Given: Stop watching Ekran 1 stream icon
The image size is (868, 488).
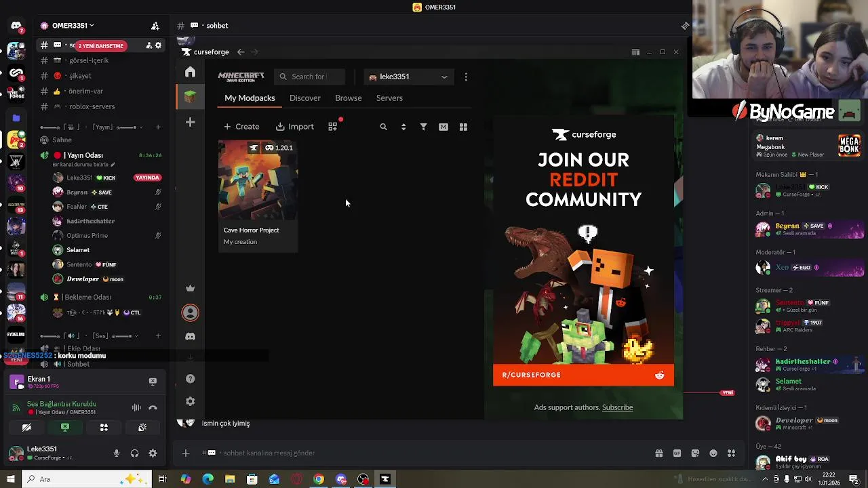Looking at the screenshot, I should coord(153,382).
